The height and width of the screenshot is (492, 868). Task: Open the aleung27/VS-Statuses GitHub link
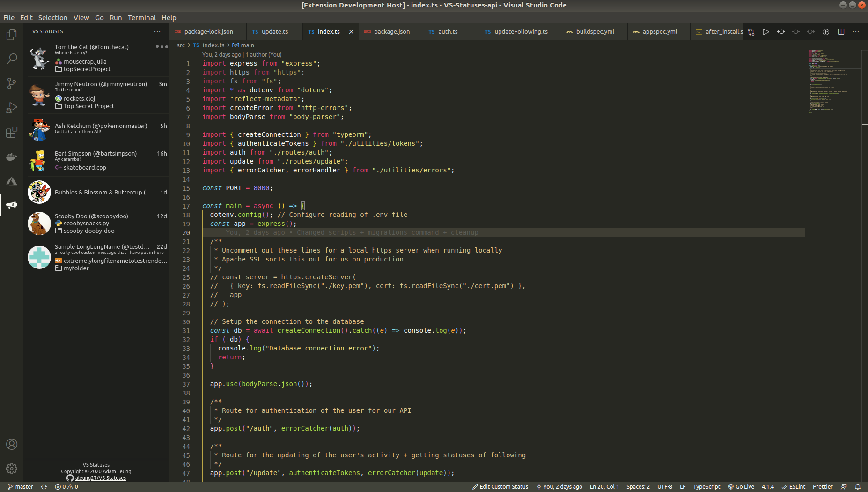tap(100, 478)
